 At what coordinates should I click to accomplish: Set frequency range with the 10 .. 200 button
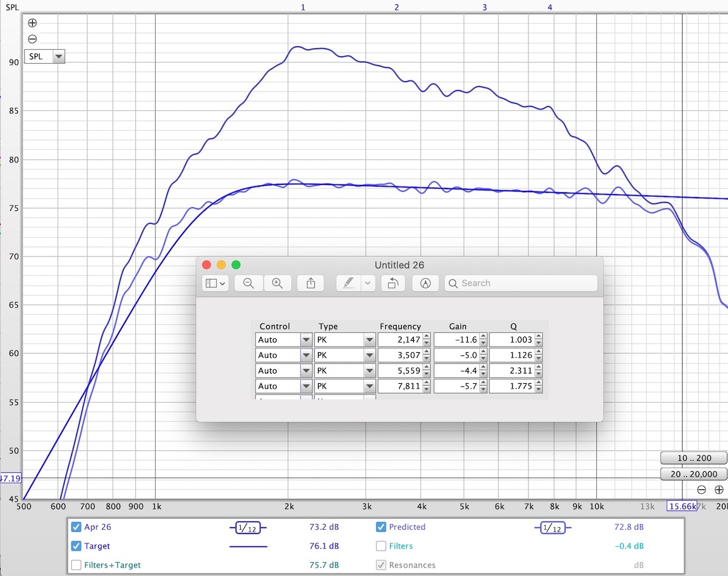[694, 458]
